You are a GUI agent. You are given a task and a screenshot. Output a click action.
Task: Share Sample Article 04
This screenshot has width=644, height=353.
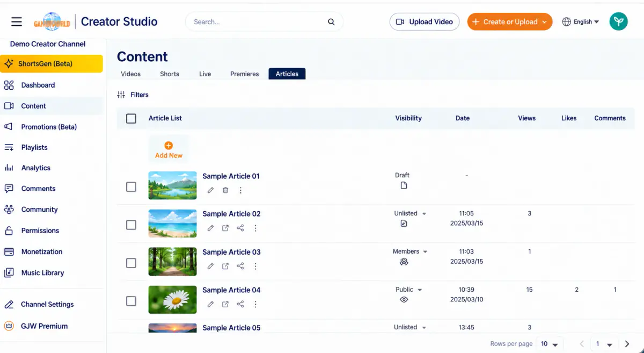(240, 304)
